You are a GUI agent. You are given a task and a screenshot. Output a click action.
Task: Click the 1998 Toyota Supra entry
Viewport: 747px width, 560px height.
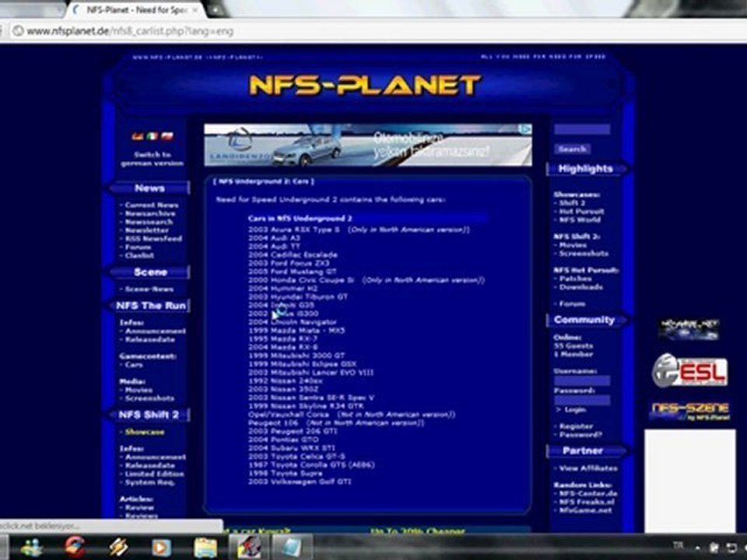coord(285,473)
